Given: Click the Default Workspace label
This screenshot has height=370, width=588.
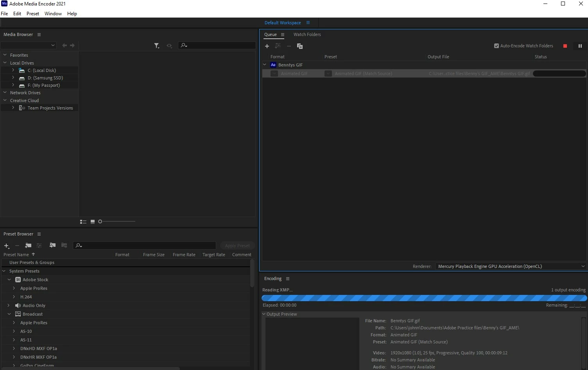Looking at the screenshot, I should [283, 23].
